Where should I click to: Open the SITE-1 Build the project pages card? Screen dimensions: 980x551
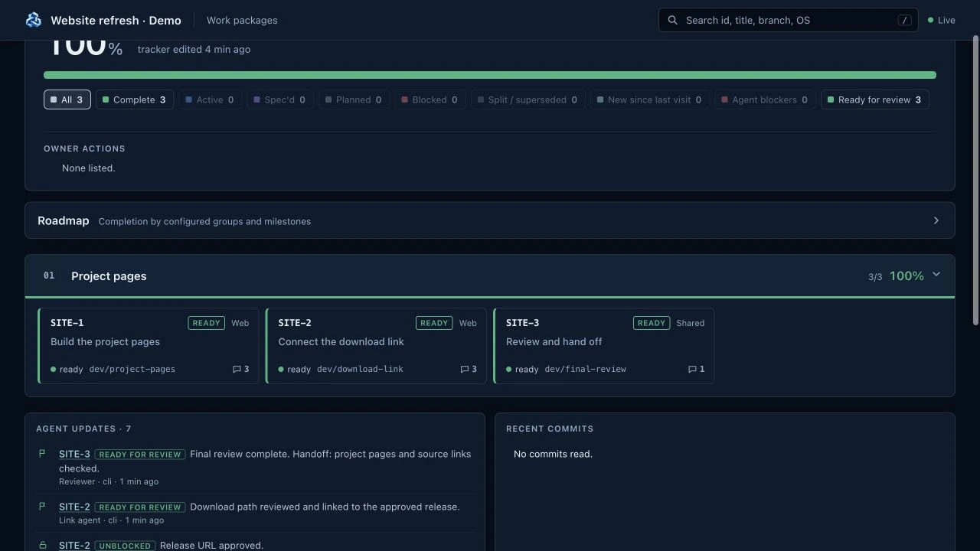pyautogui.click(x=149, y=346)
